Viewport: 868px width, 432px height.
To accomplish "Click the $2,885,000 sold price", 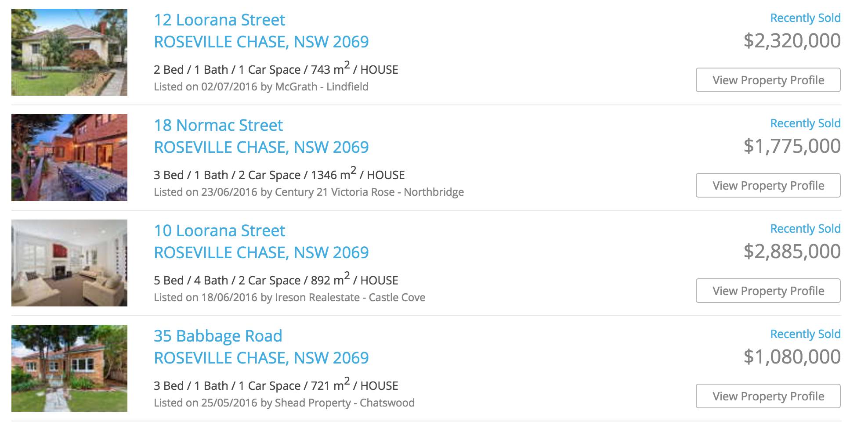I will (792, 251).
